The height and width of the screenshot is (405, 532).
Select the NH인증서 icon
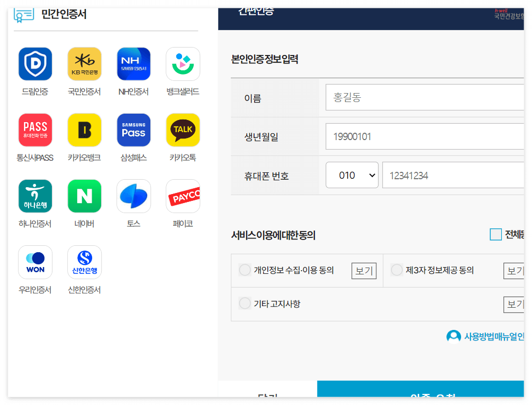pyautogui.click(x=134, y=64)
